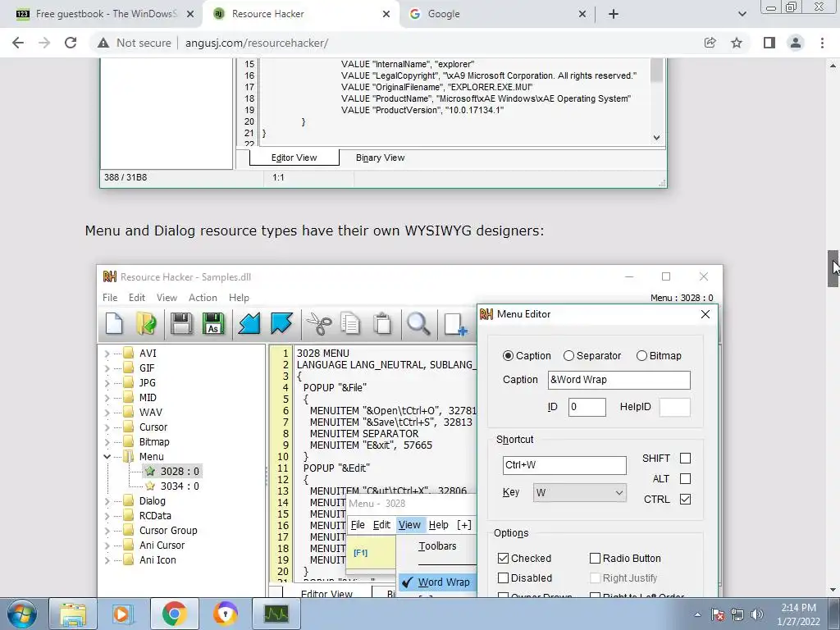This screenshot has width=840, height=630.
Task: Reload the current page
Action: pos(71,43)
